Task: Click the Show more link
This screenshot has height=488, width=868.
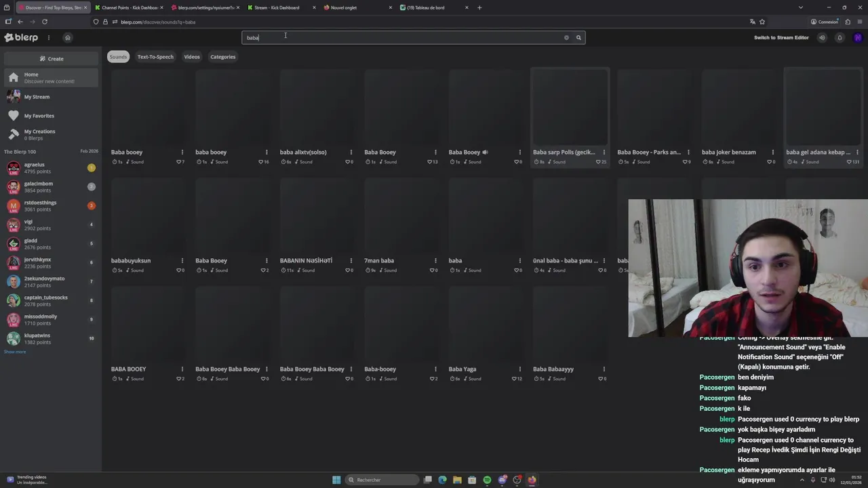Action: tap(15, 352)
